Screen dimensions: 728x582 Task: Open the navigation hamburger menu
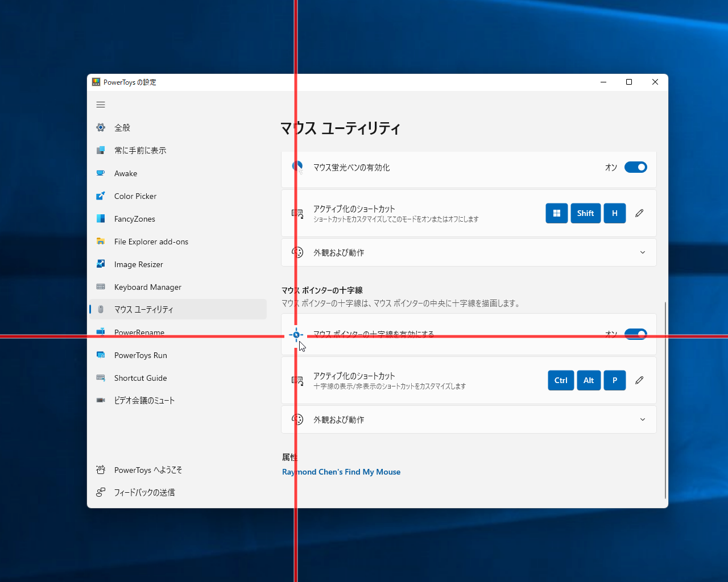[101, 105]
